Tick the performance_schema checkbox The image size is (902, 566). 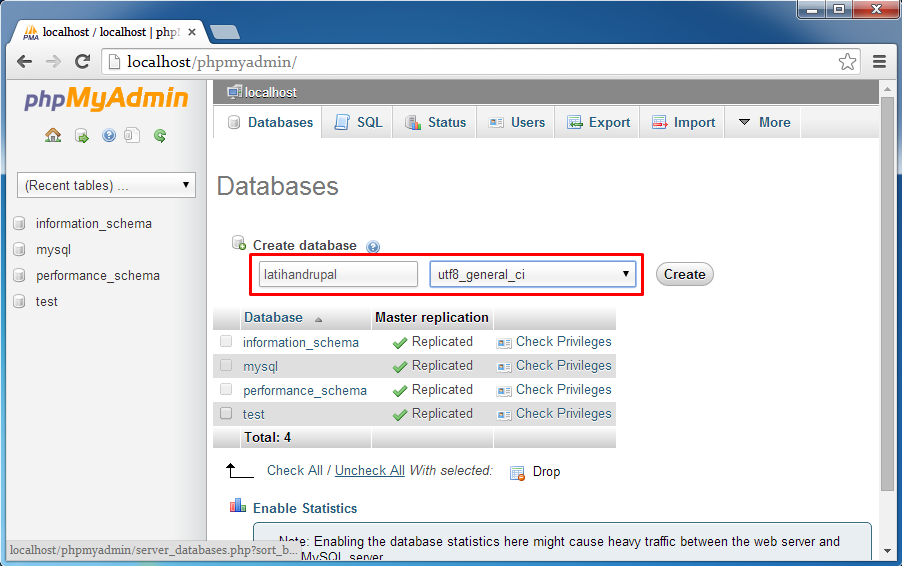pos(226,389)
